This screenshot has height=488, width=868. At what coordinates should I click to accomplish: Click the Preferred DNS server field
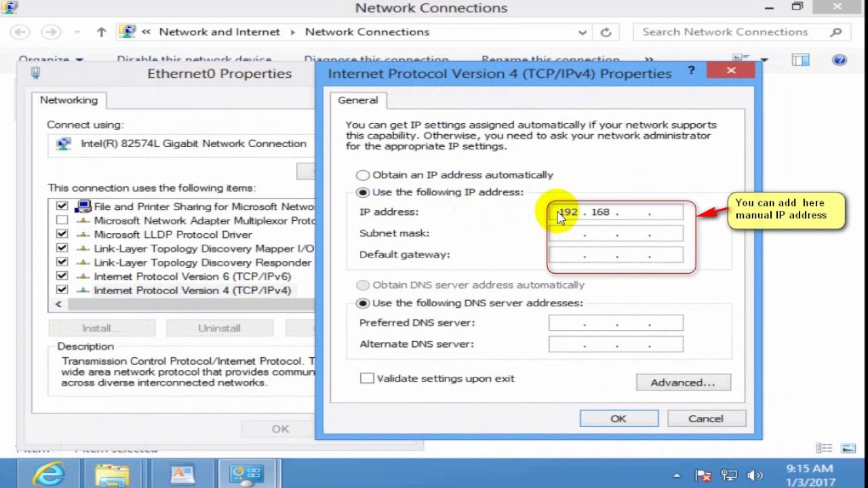click(x=616, y=323)
